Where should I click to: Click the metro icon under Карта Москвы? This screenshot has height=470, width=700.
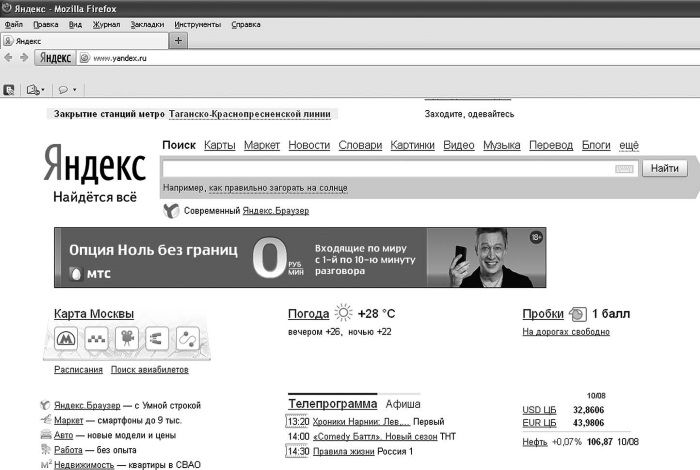(x=68, y=340)
